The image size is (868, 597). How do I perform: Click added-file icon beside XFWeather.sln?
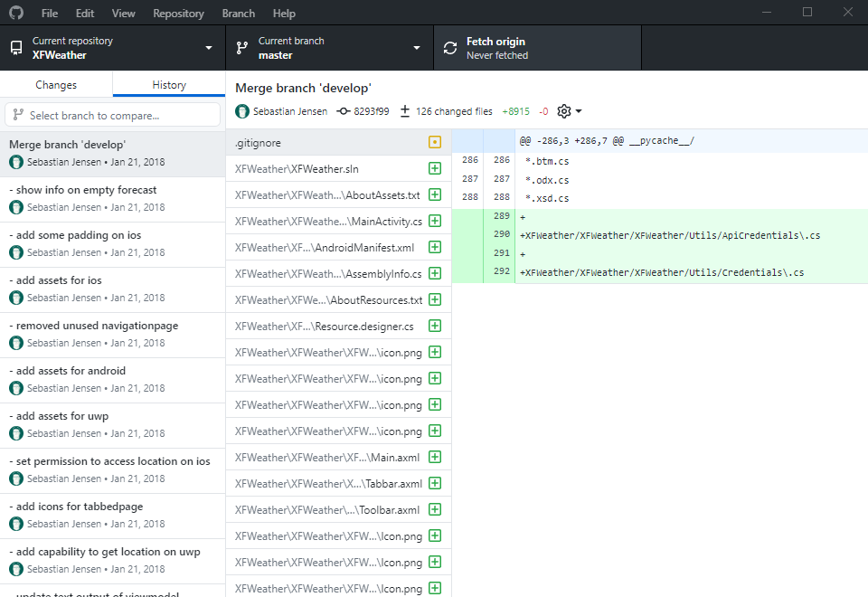pyautogui.click(x=435, y=169)
